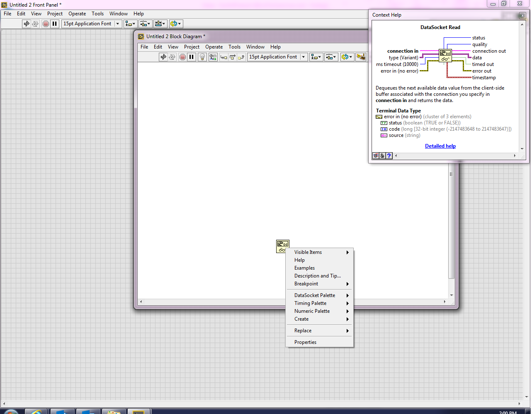Open the Block Diagram Help menu
The height and width of the screenshot is (414, 532).
pyautogui.click(x=275, y=47)
